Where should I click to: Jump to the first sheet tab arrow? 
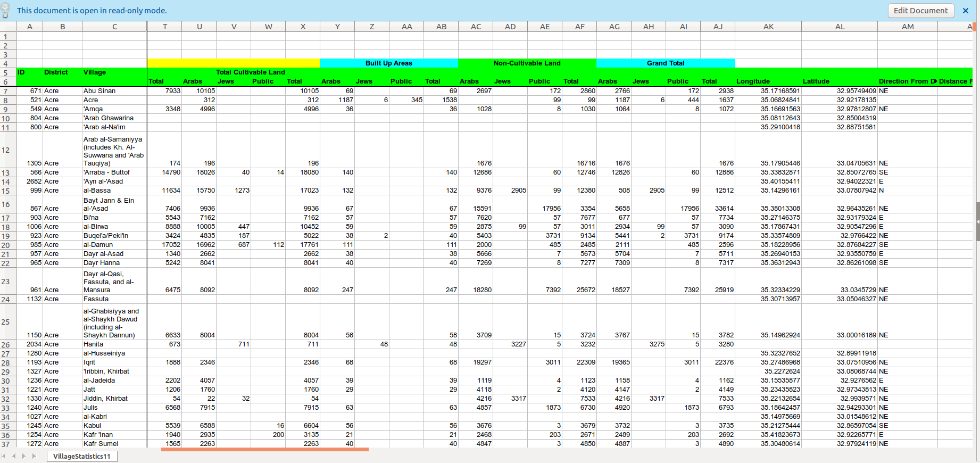(x=4, y=456)
